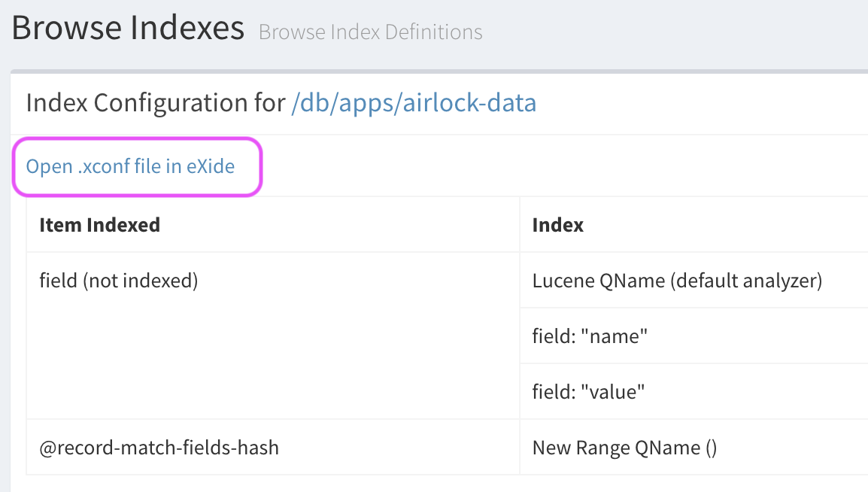Select the field: "name" entry
The height and width of the screenshot is (492, 868).
tap(590, 336)
